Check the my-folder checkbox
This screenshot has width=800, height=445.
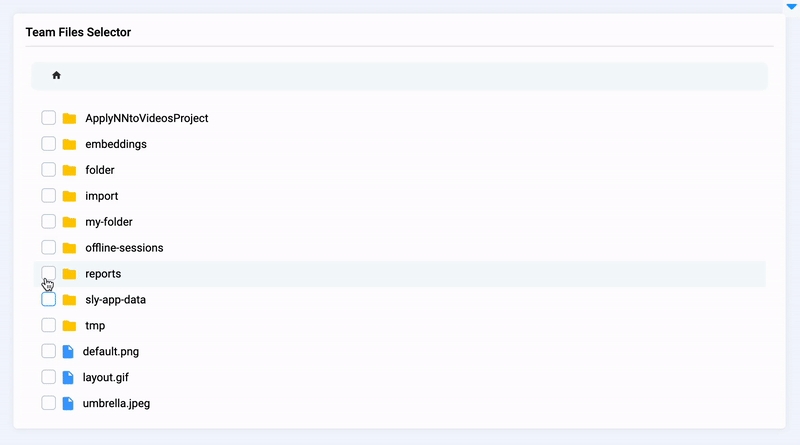[48, 221]
